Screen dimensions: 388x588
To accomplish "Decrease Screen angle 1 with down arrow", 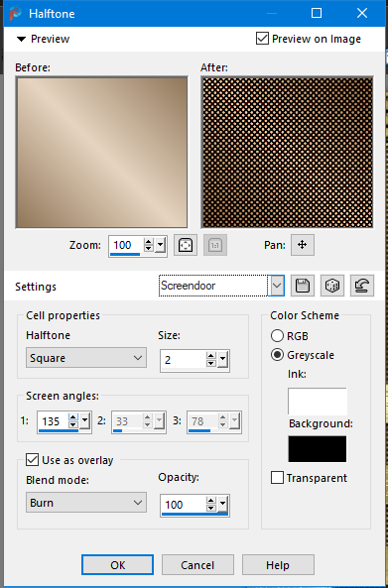I will coord(73,425).
